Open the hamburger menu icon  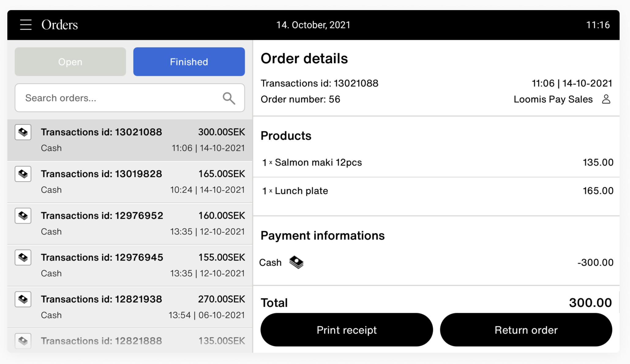26,25
